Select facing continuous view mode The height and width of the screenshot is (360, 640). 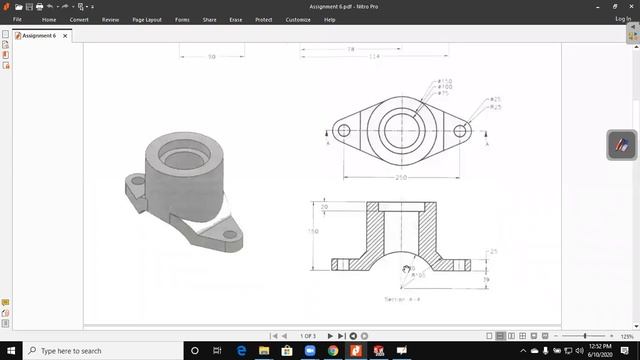coord(522,336)
